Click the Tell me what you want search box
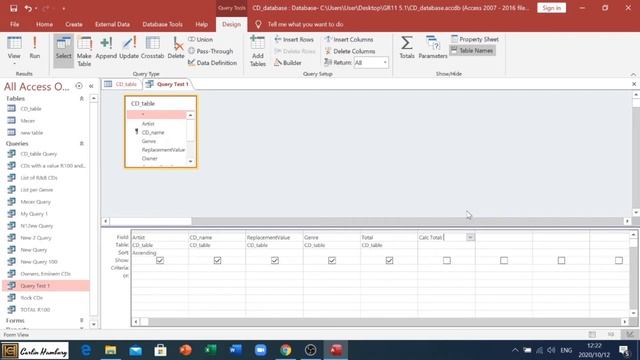640x360 pixels. pyautogui.click(x=305, y=24)
